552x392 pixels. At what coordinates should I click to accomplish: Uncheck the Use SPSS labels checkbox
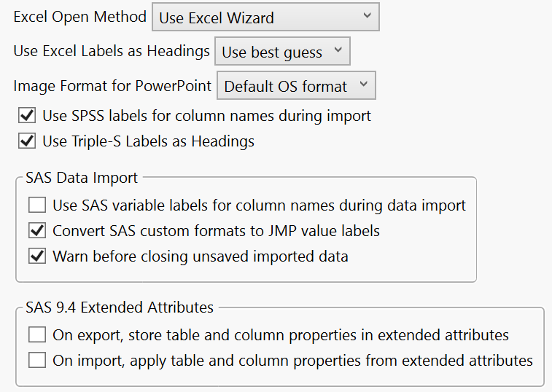point(27,115)
